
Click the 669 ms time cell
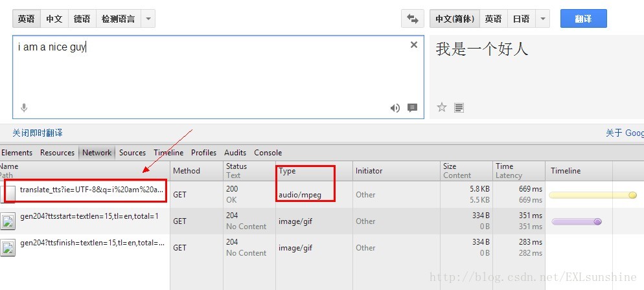(x=519, y=194)
